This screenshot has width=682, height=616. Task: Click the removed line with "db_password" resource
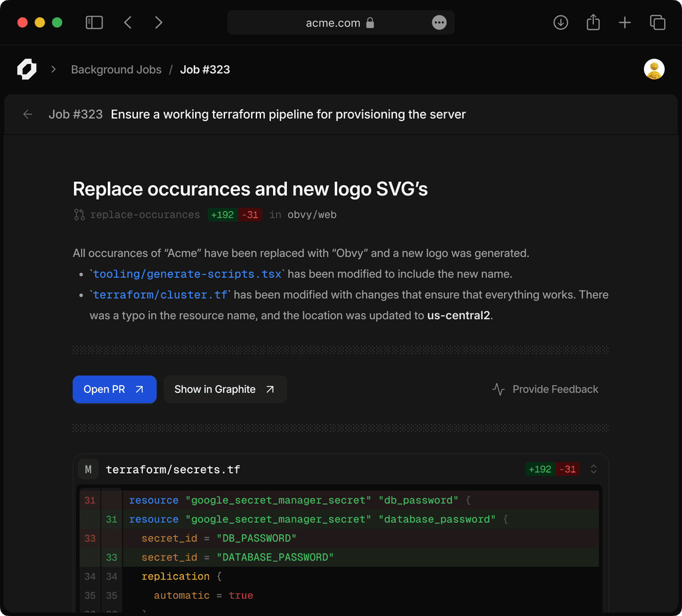pyautogui.click(x=339, y=500)
